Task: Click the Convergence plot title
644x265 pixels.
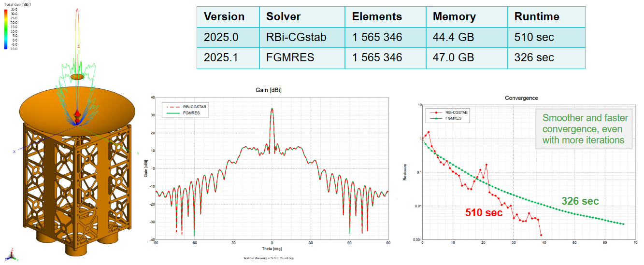Action: coord(521,98)
